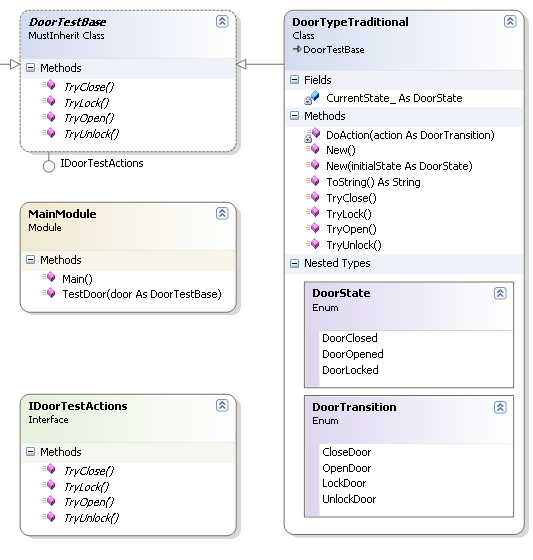This screenshot has width=533, height=560.
Task: Collapse Methods section in DoorTestBase
Action: pos(31,68)
